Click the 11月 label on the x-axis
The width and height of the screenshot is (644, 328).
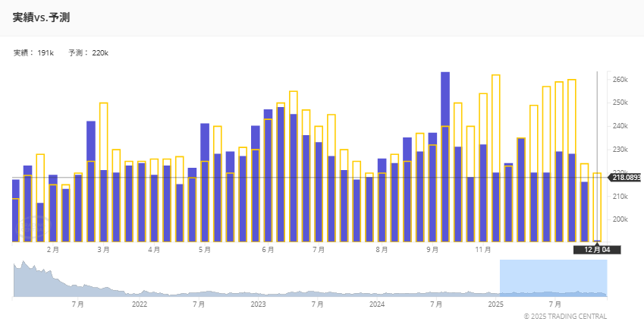click(x=483, y=249)
